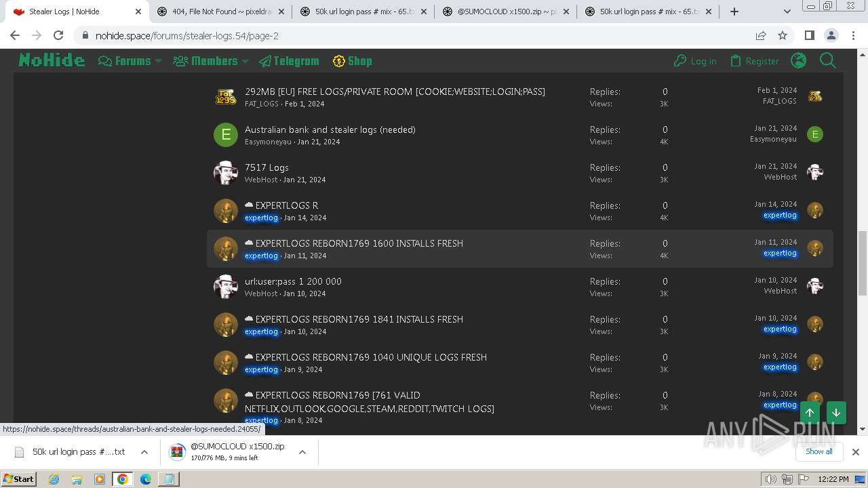Click the Register link

755,61
